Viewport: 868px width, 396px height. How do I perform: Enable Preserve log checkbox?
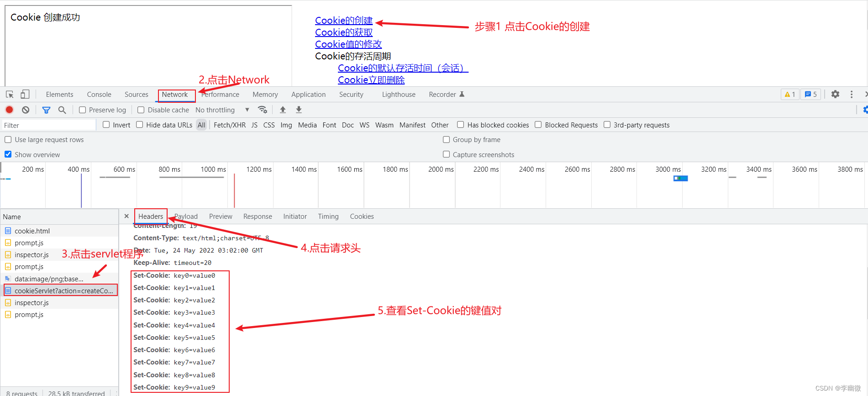82,110
